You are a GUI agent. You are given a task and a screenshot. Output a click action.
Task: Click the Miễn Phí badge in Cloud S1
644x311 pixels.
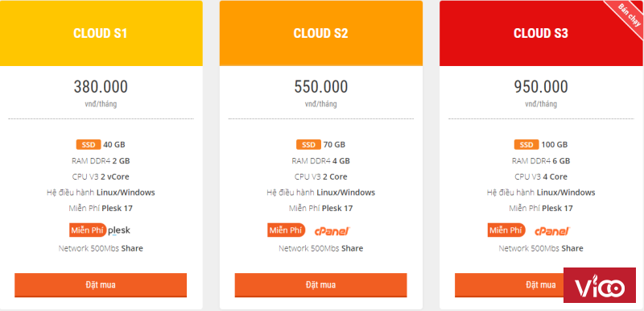pos(88,230)
